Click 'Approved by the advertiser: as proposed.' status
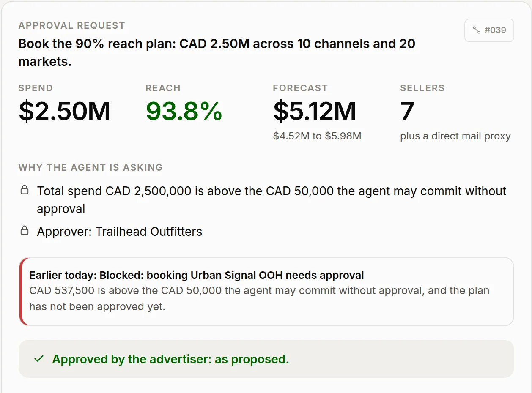532x393 pixels. [170, 359]
